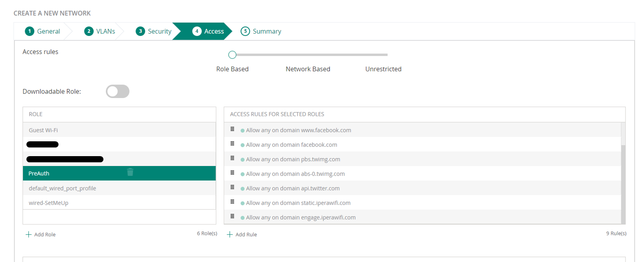Click the 6 Role(s) count

(x=207, y=234)
